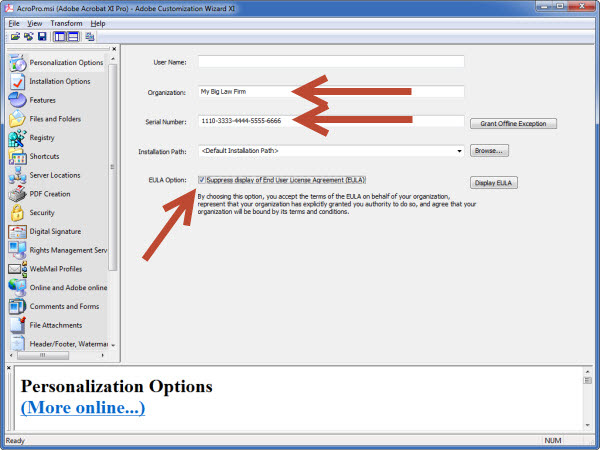Viewport: 600px width, 450px height.
Task: Select Personalization Options in the sidebar
Action: pos(57,62)
